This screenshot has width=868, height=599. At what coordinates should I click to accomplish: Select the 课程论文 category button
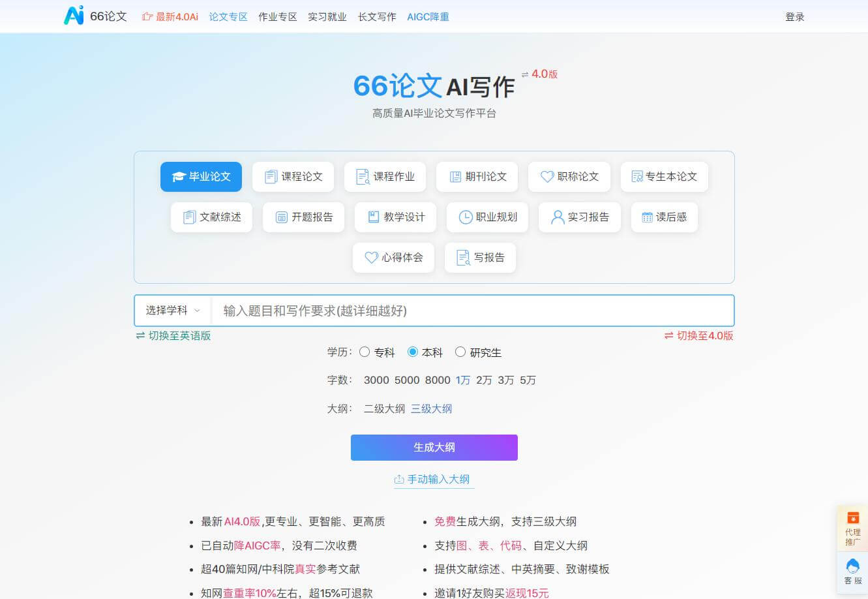(293, 177)
